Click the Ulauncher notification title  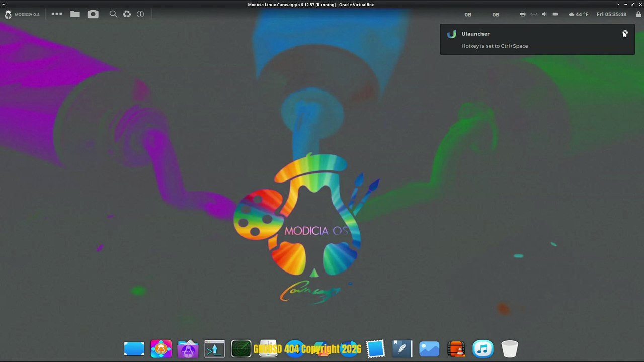475,34
